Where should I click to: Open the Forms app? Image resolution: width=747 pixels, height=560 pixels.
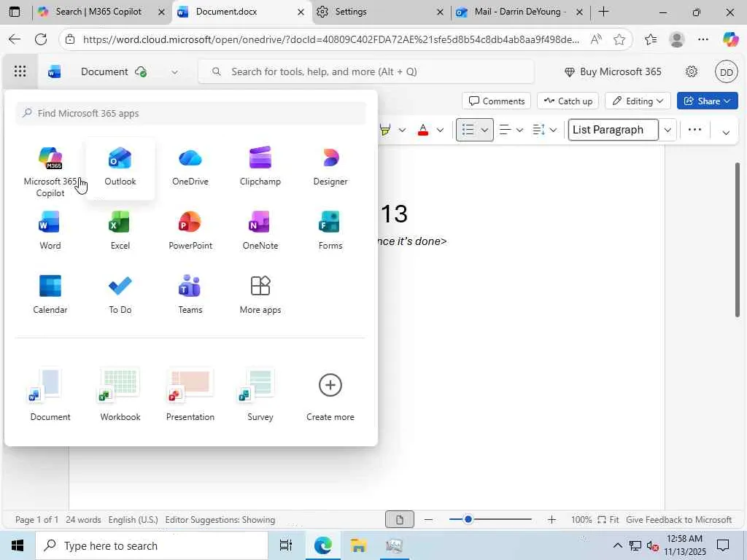pyautogui.click(x=330, y=231)
